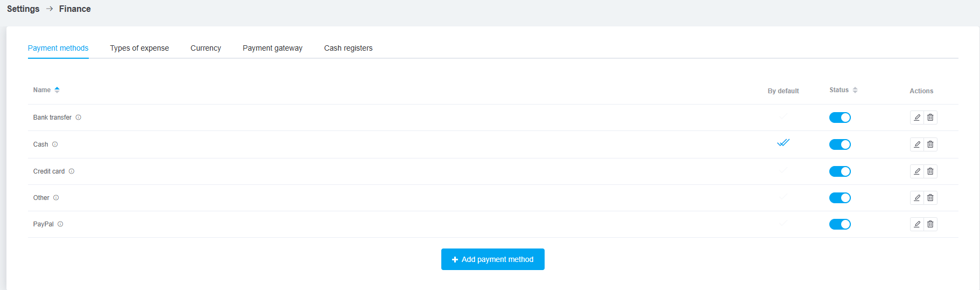The image size is (980, 290).
Task: Edit the Cash payment method
Action: pyautogui.click(x=917, y=144)
